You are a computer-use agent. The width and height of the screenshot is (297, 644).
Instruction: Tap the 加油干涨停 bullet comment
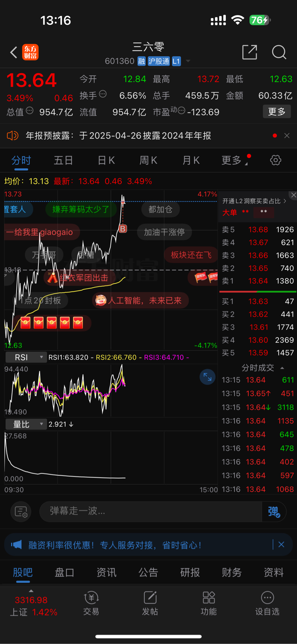point(164,232)
